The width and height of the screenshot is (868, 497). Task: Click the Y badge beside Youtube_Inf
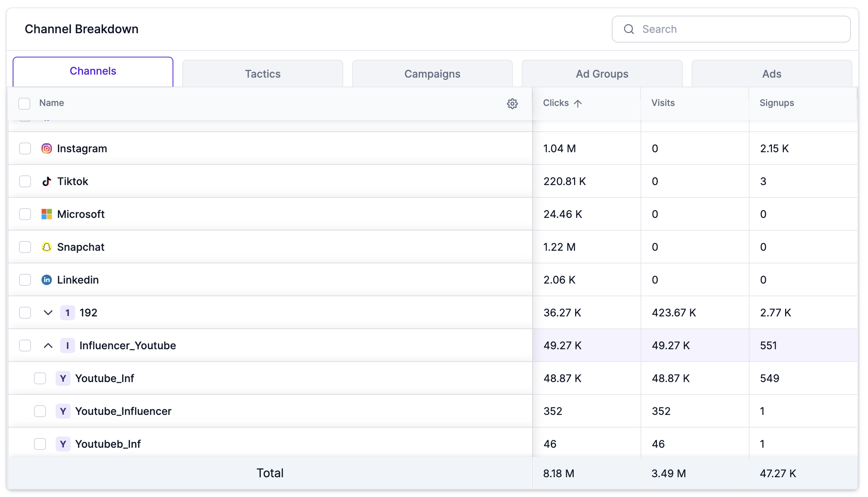click(63, 378)
